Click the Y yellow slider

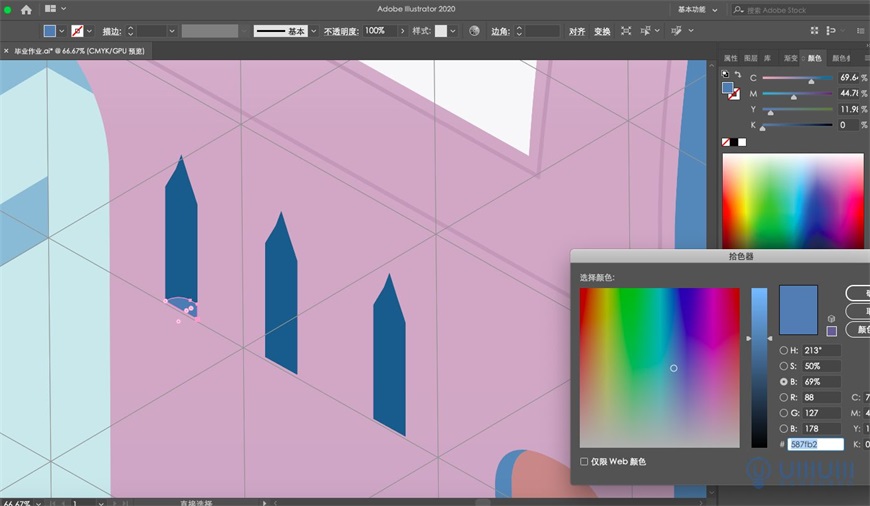pyautogui.click(x=797, y=109)
